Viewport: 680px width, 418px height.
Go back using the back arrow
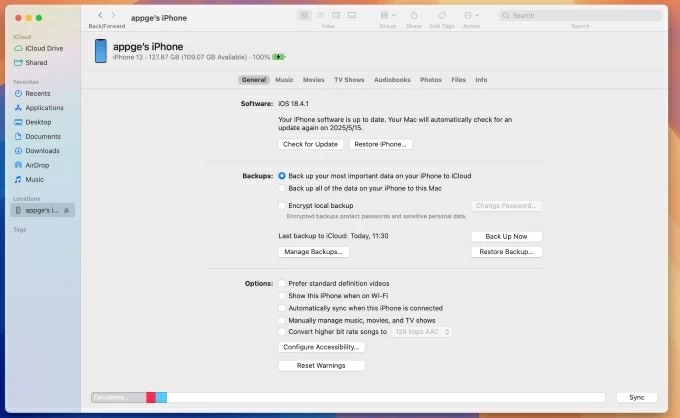(100, 16)
